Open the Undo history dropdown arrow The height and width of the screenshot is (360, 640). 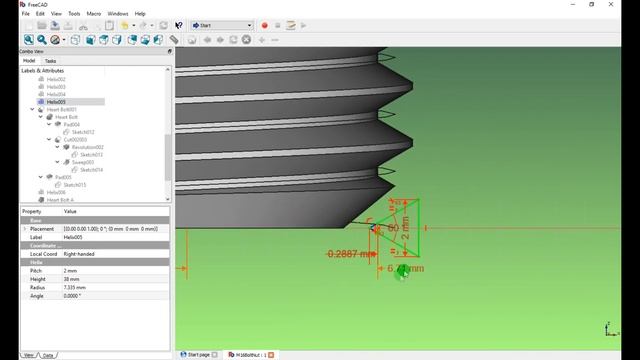click(x=134, y=26)
